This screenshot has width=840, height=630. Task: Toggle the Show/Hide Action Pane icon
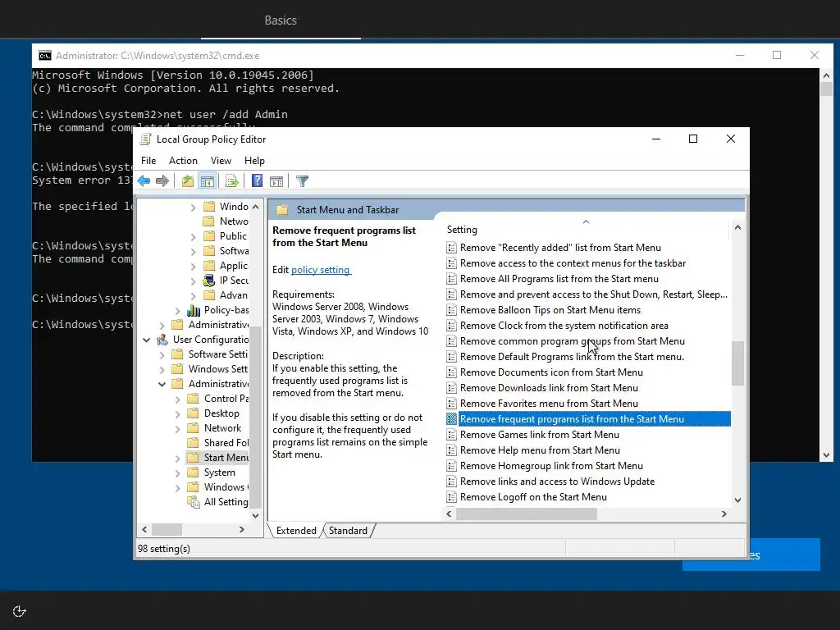click(x=276, y=181)
